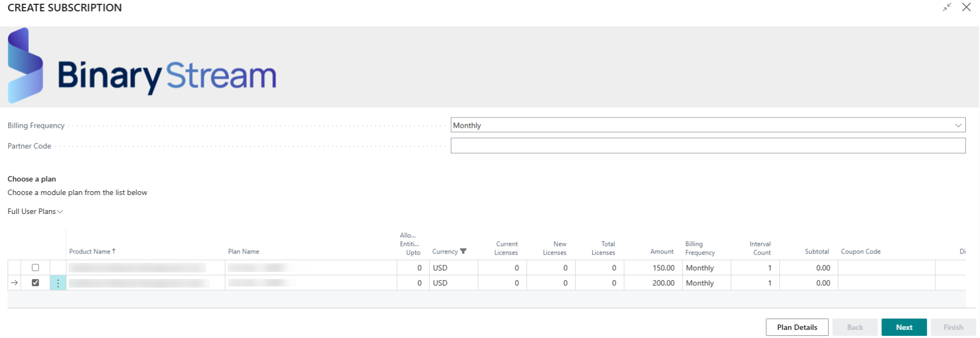Click the Interval Count column header
The image size is (980, 338).
click(x=760, y=248)
